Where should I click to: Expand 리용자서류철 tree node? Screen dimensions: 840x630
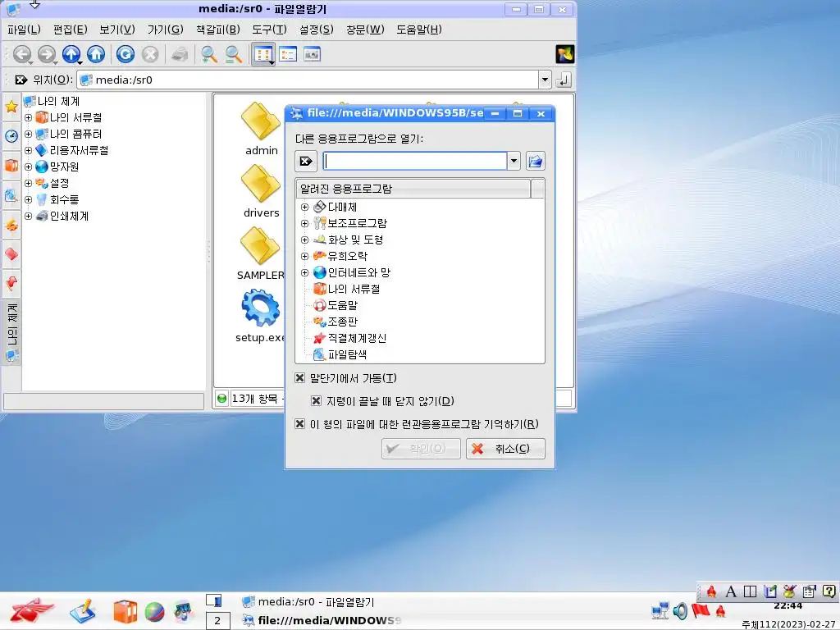[x=29, y=151]
